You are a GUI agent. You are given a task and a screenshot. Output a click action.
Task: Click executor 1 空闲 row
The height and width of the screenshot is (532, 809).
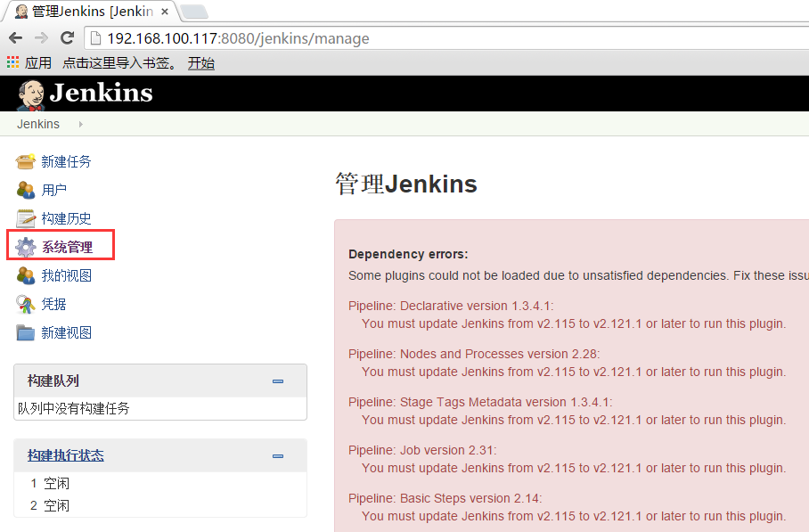tap(160, 484)
